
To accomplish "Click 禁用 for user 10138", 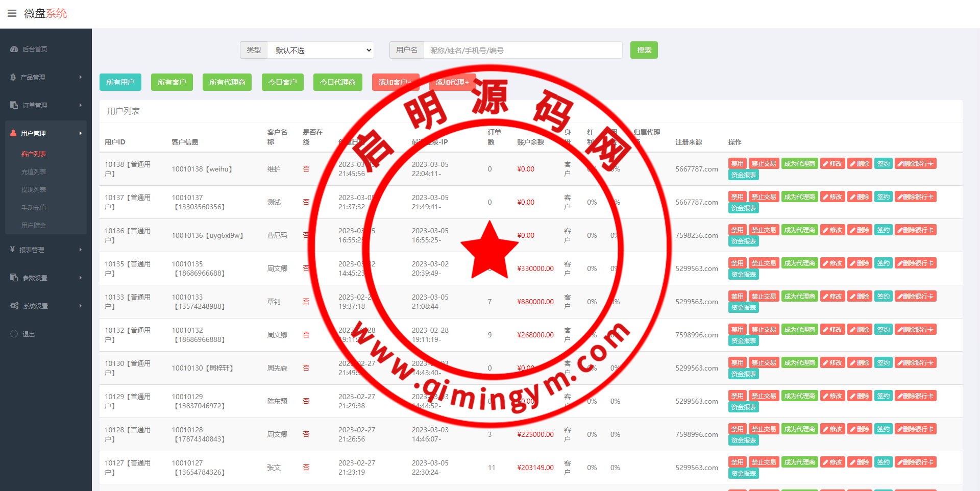I will pyautogui.click(x=737, y=164).
